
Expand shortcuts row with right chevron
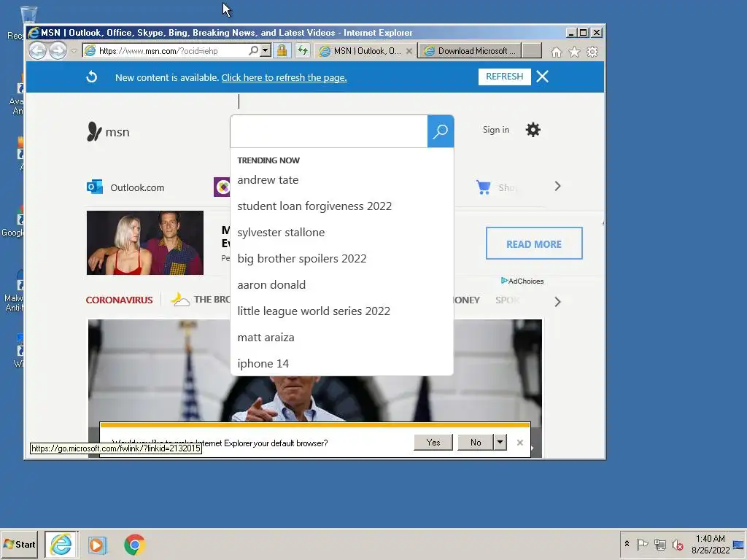point(558,186)
